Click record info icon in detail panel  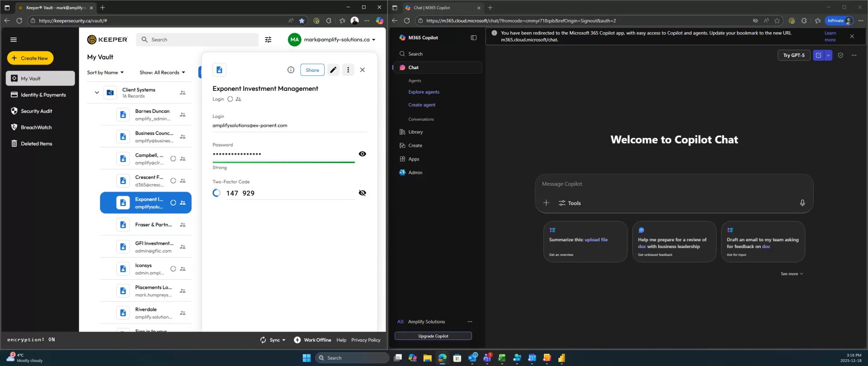[291, 70]
